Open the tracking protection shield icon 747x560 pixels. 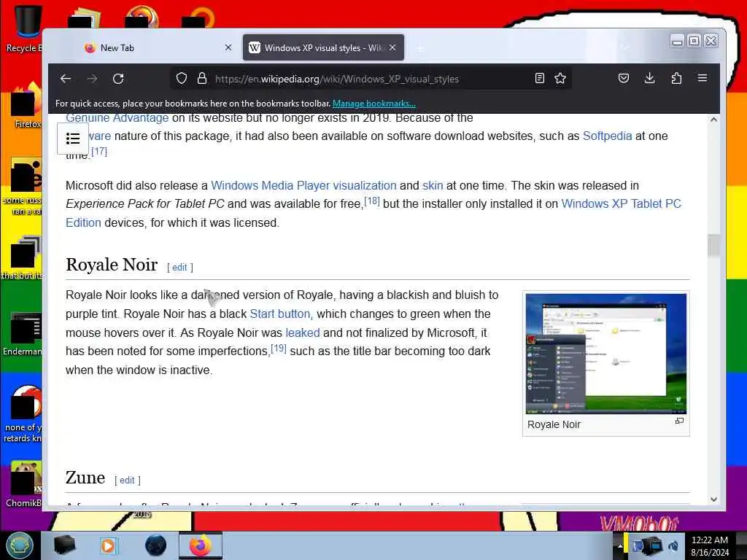pos(182,78)
